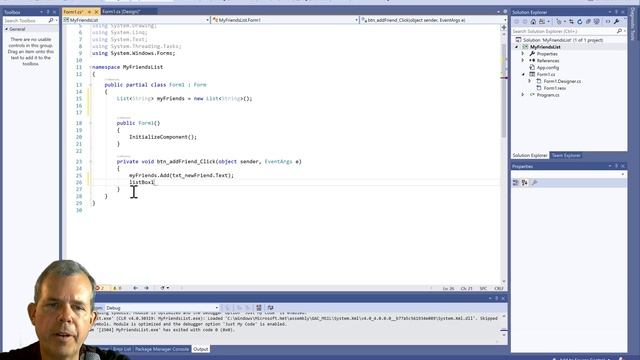Select Form1.resx in Solution Explorer

pyautogui.click(x=554, y=88)
